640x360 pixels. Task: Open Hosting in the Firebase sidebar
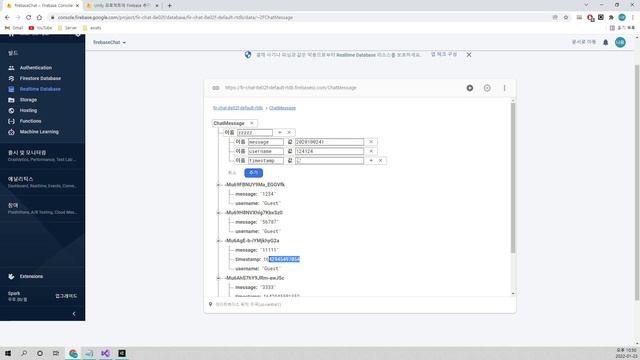pyautogui.click(x=28, y=110)
